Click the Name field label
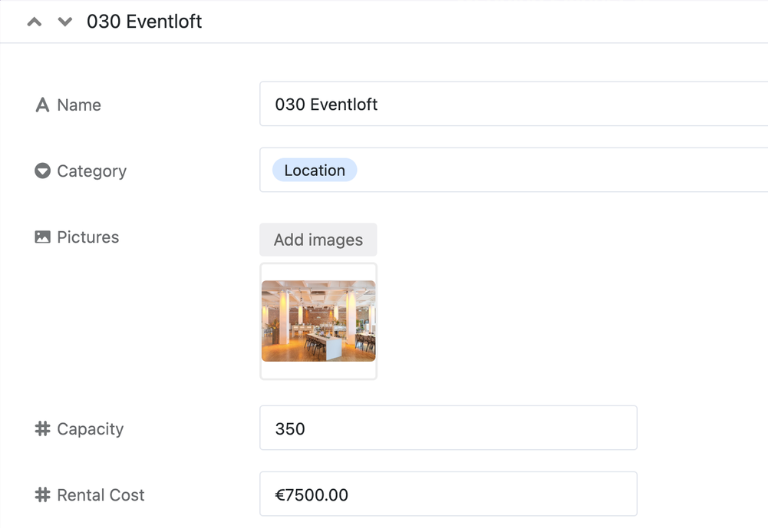Image resolution: width=768 pixels, height=528 pixels. pyautogui.click(x=79, y=105)
